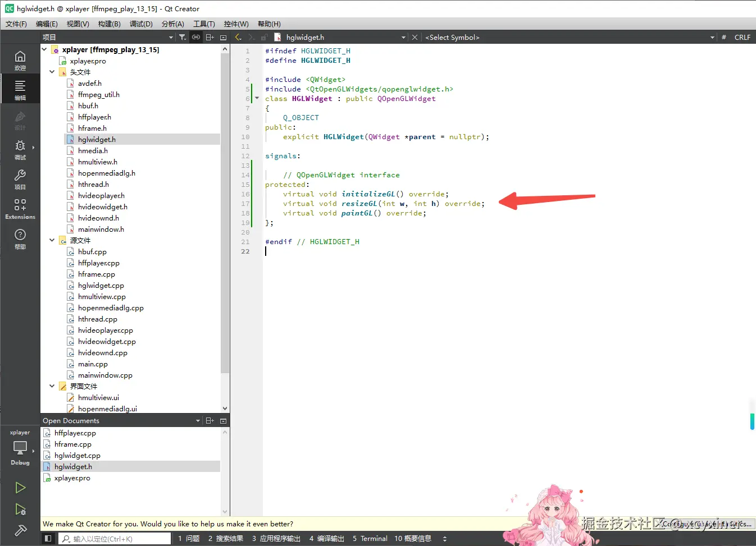Image resolution: width=756 pixels, height=546 pixels.
Task: Split the editor with # button
Action: [x=723, y=37]
